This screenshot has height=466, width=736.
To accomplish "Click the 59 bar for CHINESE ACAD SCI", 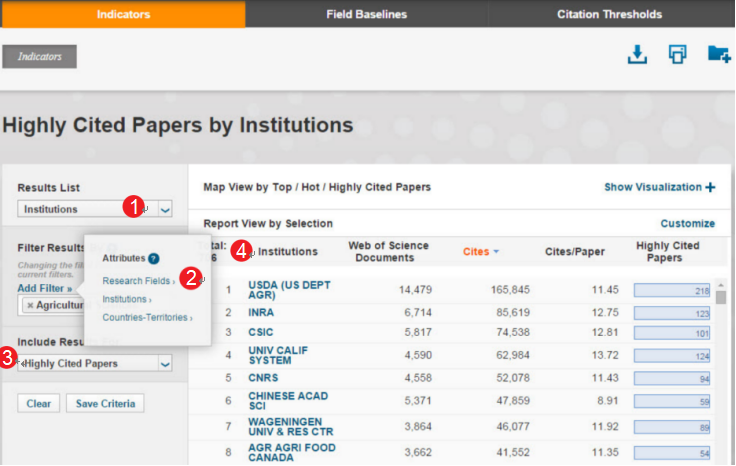I will point(672,401).
